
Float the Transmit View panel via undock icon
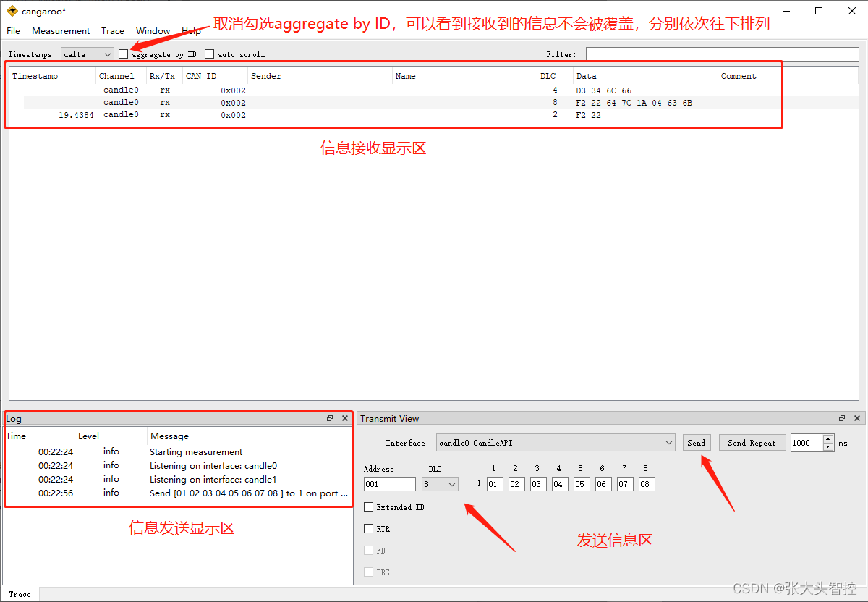click(841, 418)
